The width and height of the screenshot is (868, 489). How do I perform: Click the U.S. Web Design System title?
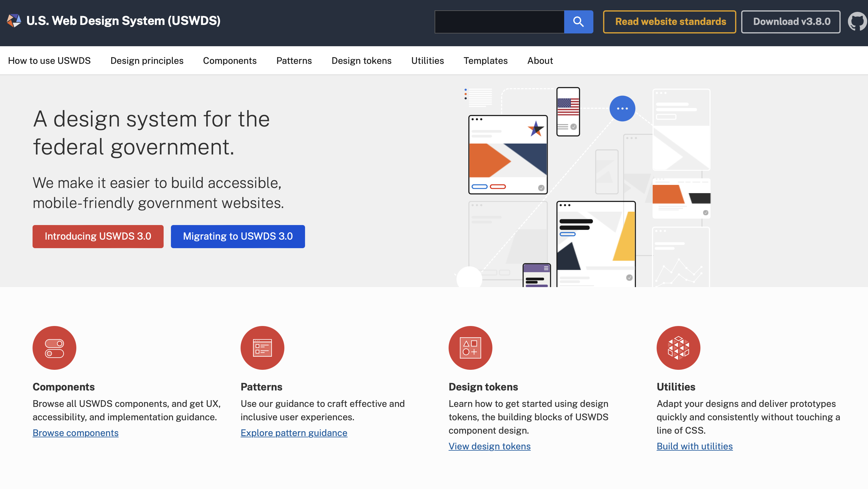(x=123, y=21)
